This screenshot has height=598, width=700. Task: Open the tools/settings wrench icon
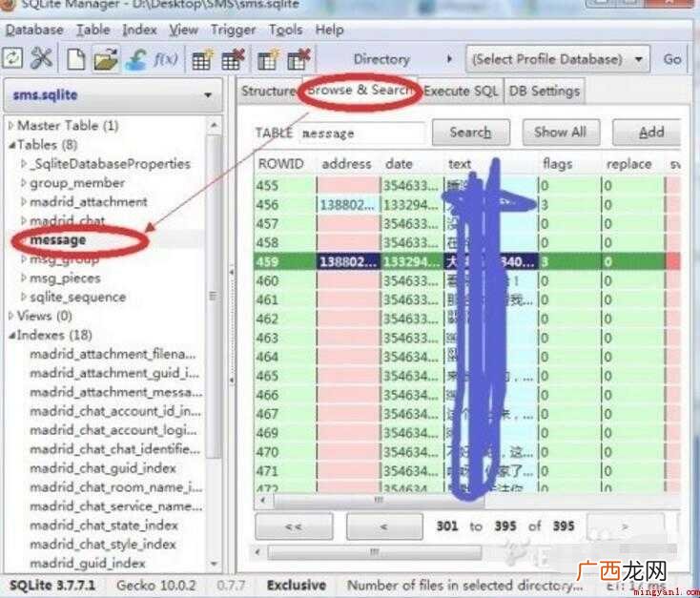pyautogui.click(x=42, y=59)
